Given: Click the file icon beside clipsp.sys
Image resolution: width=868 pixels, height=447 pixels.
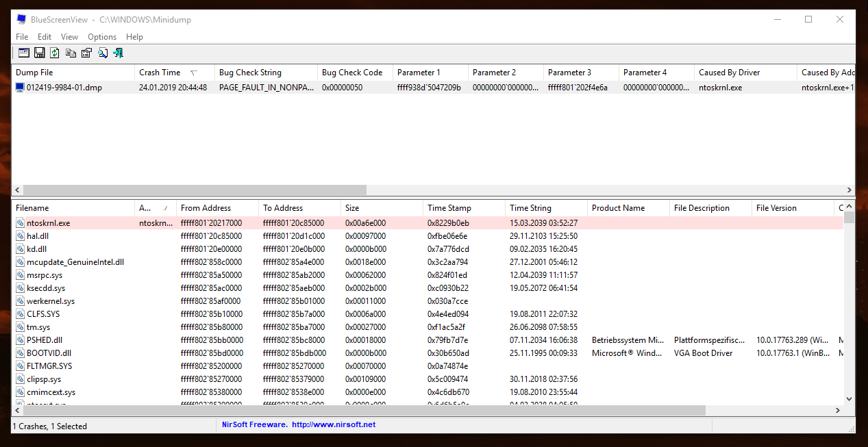Looking at the screenshot, I should (21, 379).
